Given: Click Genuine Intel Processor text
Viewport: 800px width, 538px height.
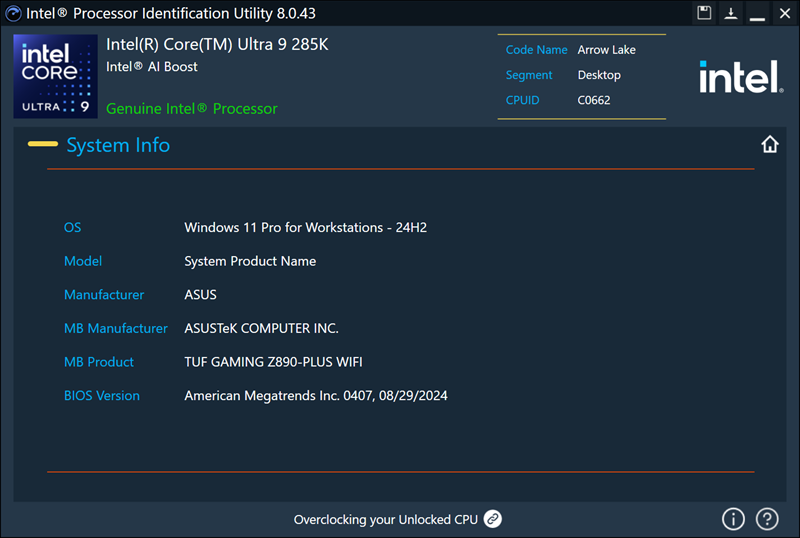Looking at the screenshot, I should [x=192, y=109].
